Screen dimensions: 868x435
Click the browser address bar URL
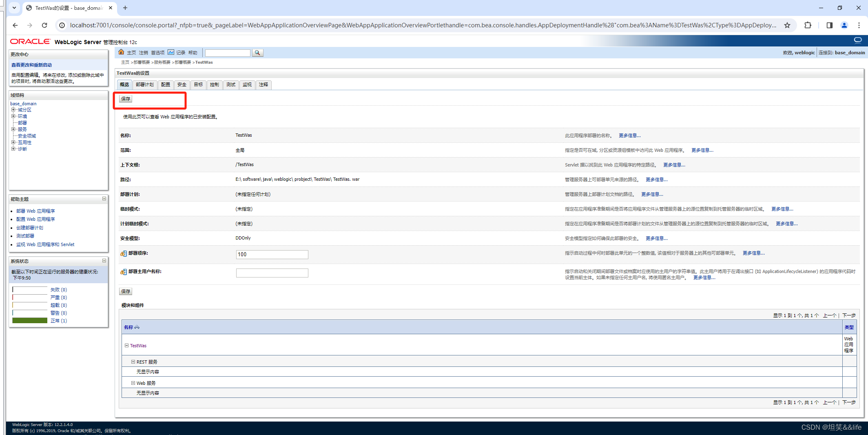click(423, 25)
